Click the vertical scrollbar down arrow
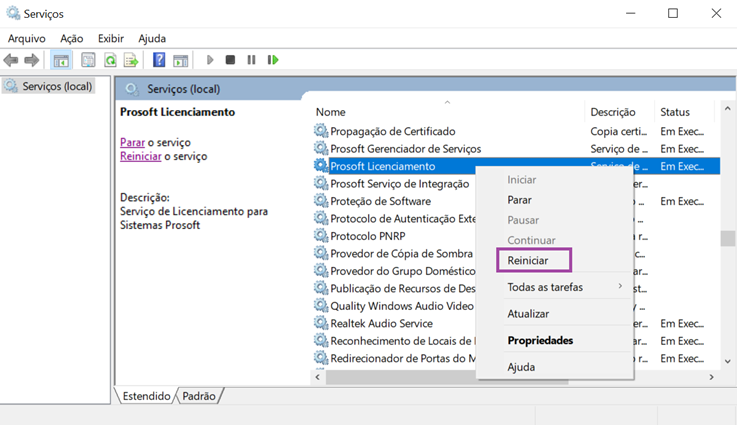This screenshot has width=737, height=425. [728, 361]
